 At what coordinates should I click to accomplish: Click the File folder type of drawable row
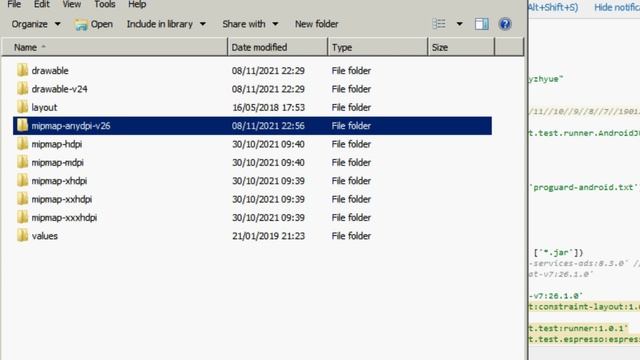[x=351, y=71]
